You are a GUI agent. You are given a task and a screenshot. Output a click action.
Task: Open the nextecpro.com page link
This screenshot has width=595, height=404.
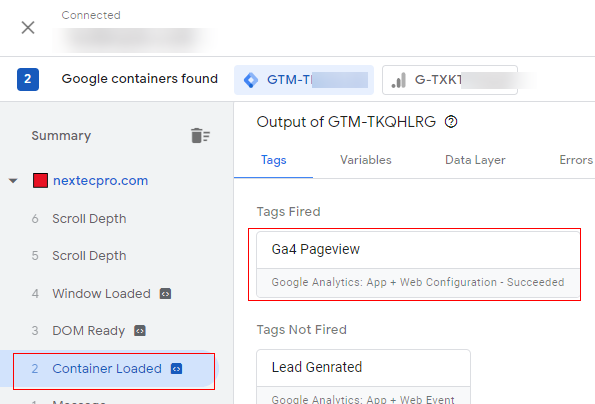(x=101, y=181)
